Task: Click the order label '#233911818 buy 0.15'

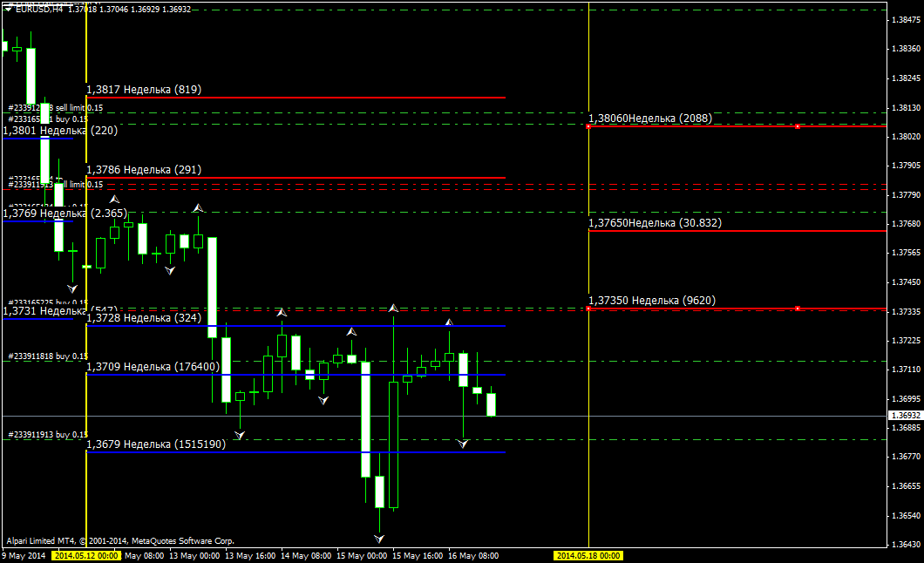Action: (x=48, y=356)
